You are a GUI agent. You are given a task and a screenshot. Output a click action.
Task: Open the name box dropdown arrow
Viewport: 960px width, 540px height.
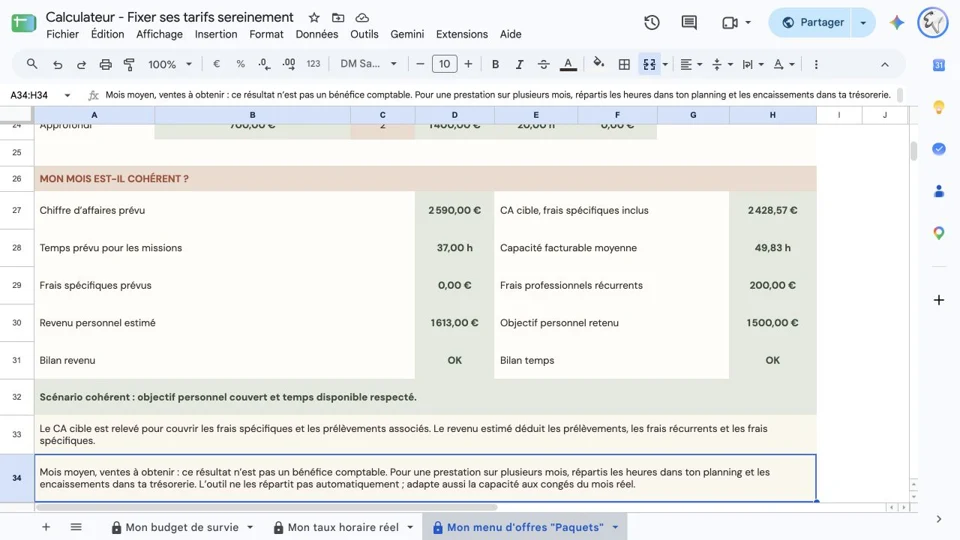click(x=67, y=95)
